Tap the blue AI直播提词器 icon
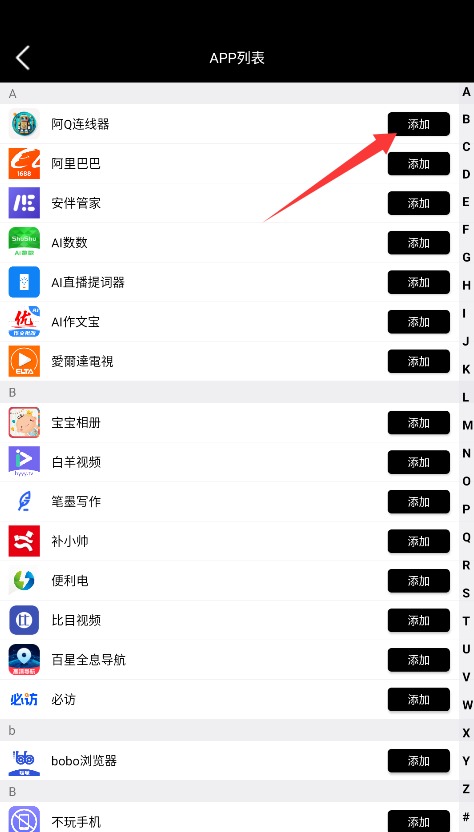Screen dimensions: 474x832 point(24,282)
